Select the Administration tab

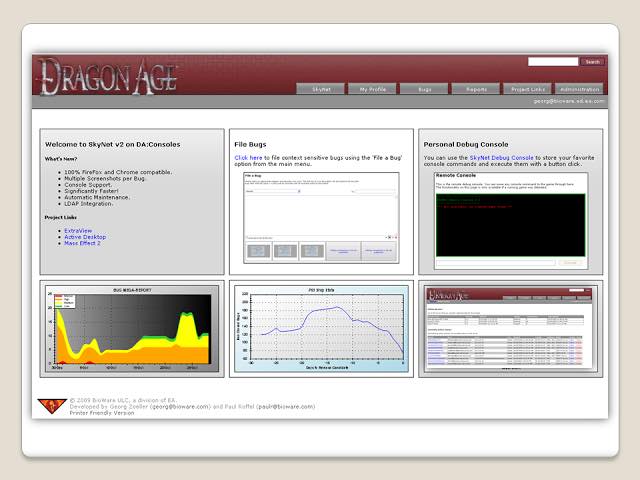pos(579,89)
